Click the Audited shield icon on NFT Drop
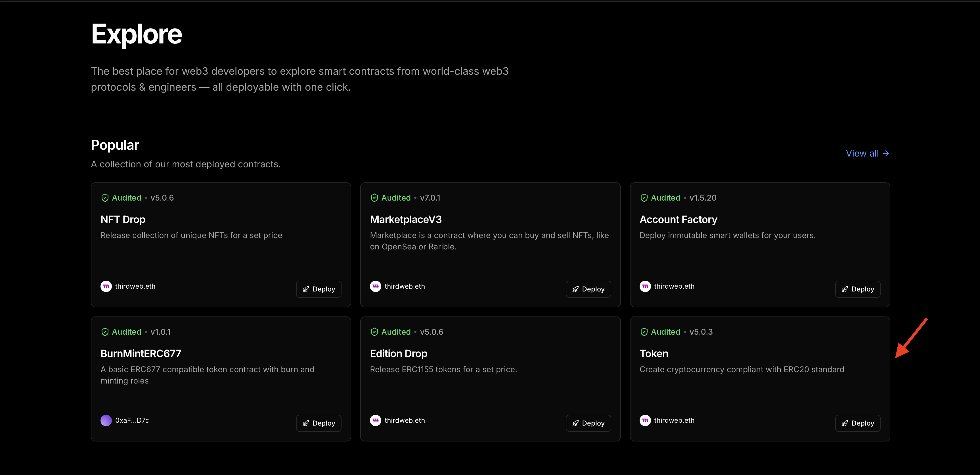The image size is (980, 475). coord(105,197)
